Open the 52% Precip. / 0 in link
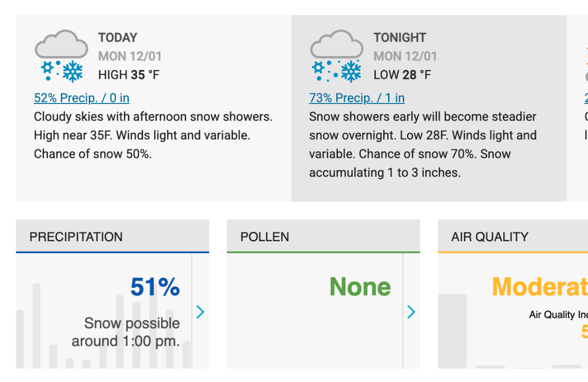The image size is (588, 382). coord(81,98)
